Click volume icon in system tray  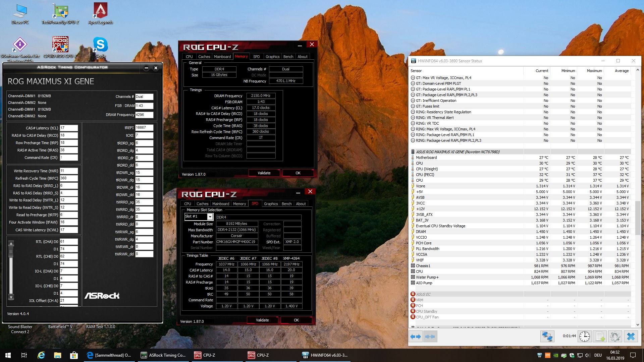587,355
